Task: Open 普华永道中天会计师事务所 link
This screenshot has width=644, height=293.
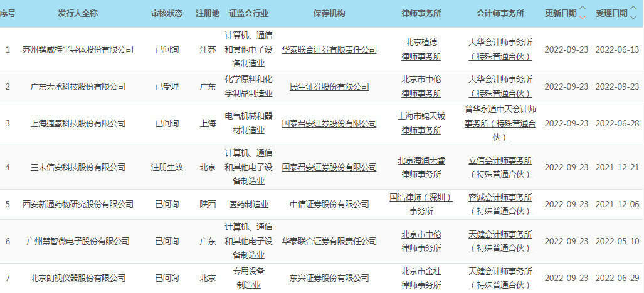Action: pos(500,123)
